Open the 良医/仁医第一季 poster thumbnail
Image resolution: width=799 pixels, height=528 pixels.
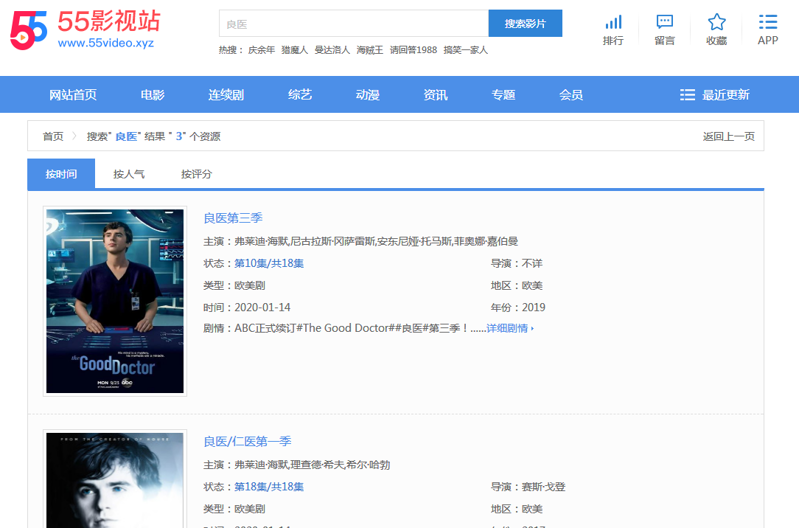point(115,479)
